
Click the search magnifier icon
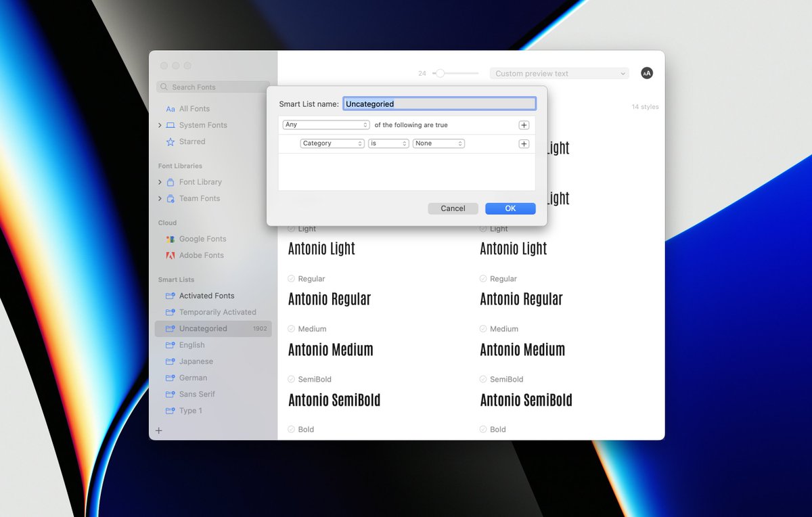[x=164, y=87]
